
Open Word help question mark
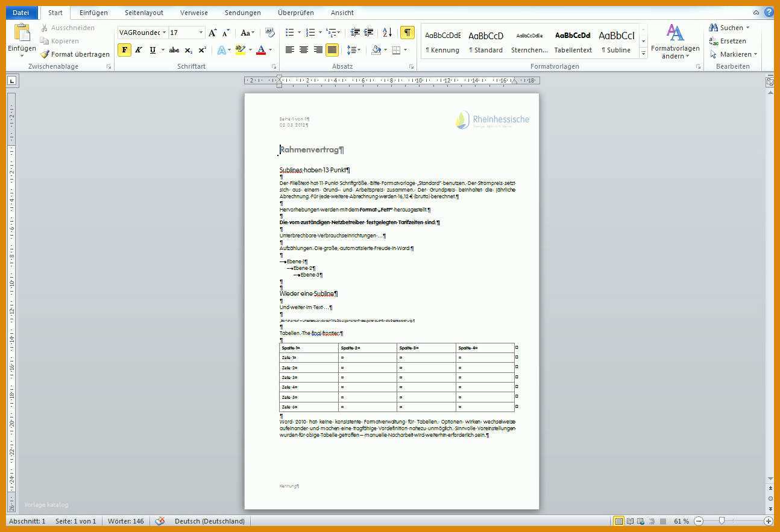click(x=769, y=12)
